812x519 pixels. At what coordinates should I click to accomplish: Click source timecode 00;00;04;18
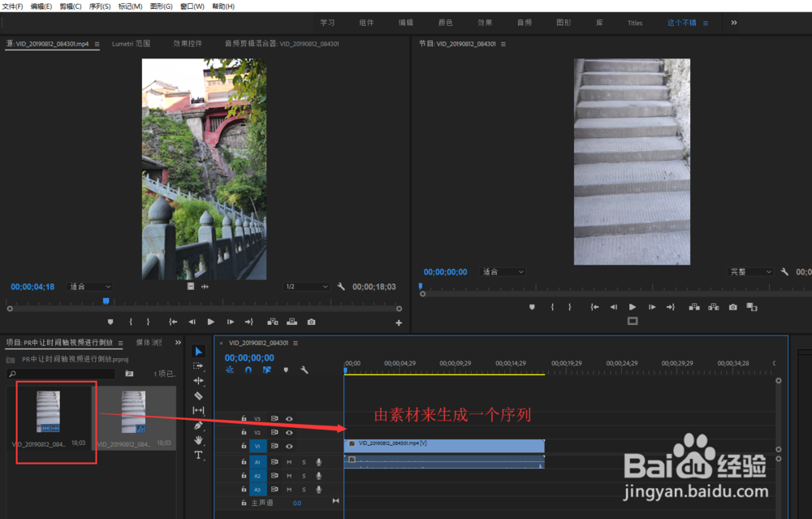click(x=32, y=287)
